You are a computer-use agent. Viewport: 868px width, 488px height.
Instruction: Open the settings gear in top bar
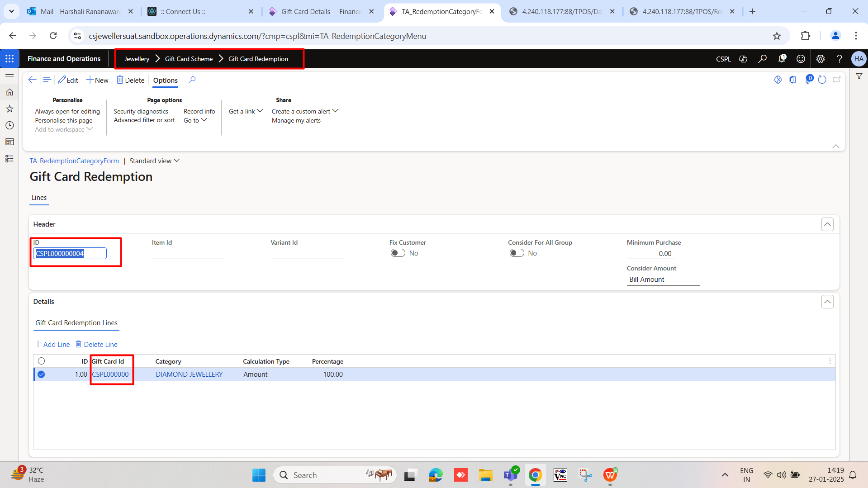click(821, 59)
